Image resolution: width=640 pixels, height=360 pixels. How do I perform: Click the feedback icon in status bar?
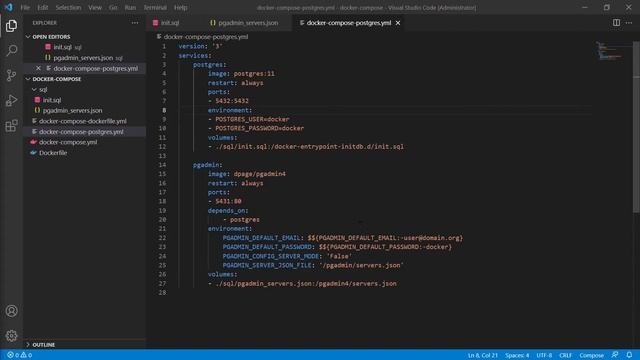[x=615, y=355]
